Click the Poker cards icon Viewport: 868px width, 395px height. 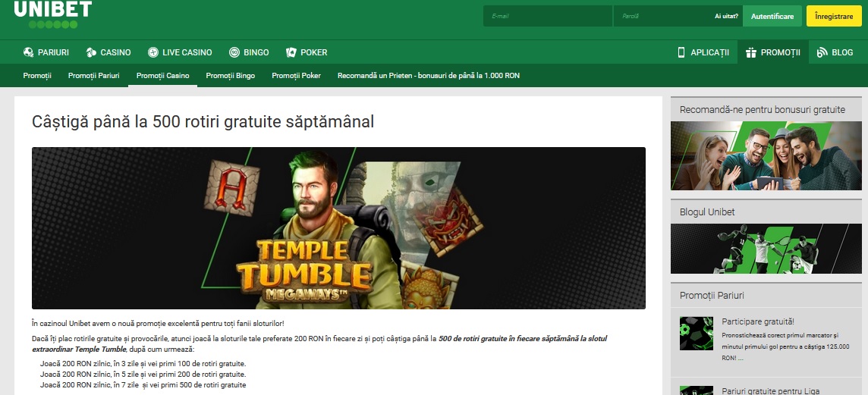[291, 52]
